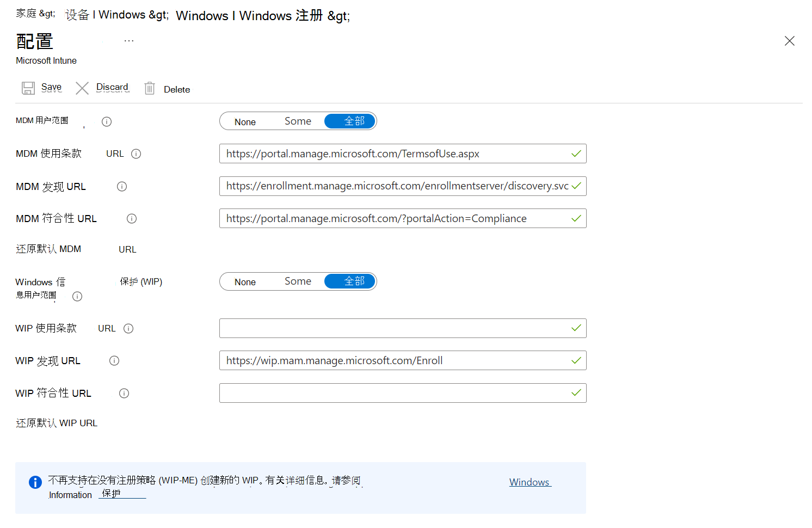
Task: Click the MDM 用户范围 label
Action: tap(42, 120)
